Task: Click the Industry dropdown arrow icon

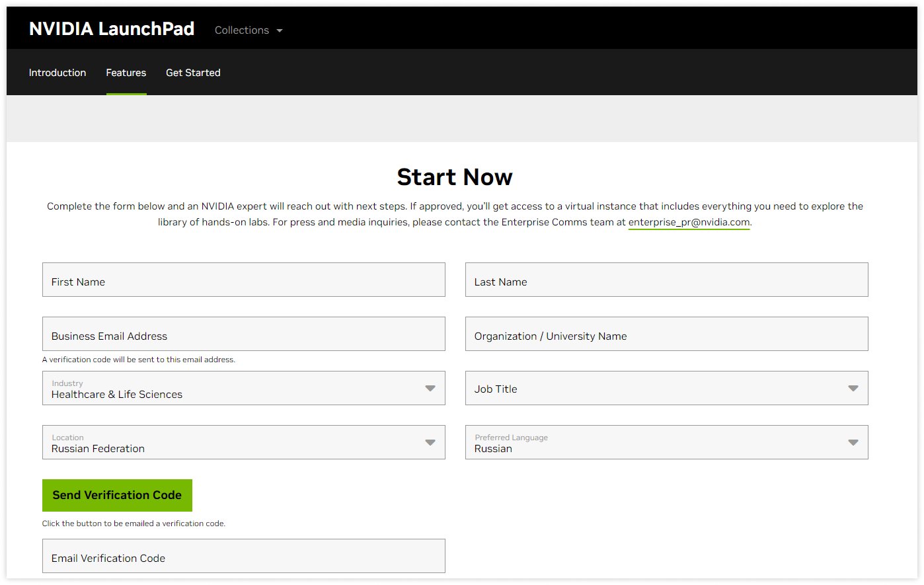Action: 430,389
